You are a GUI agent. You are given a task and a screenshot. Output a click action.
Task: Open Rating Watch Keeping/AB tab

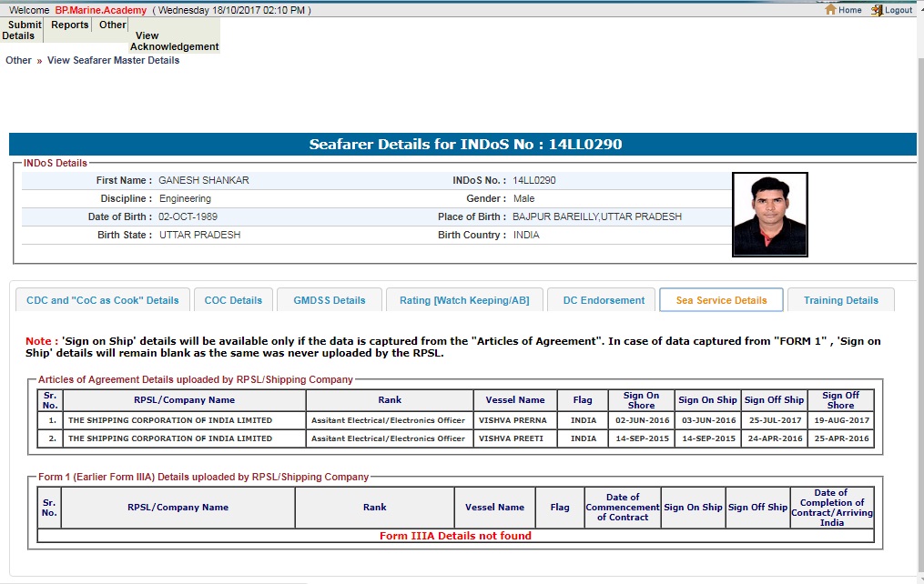pyautogui.click(x=464, y=300)
